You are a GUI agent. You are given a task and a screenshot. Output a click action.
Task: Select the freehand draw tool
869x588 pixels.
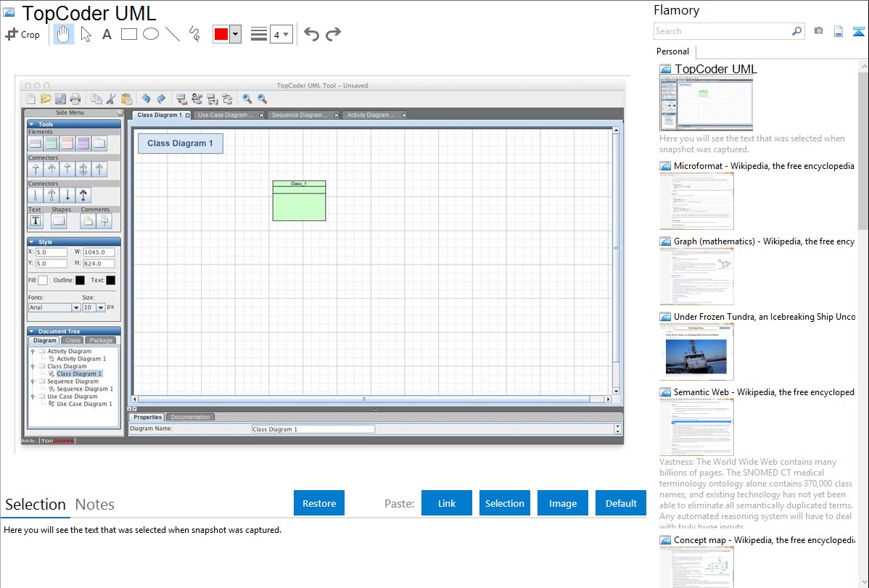194,34
